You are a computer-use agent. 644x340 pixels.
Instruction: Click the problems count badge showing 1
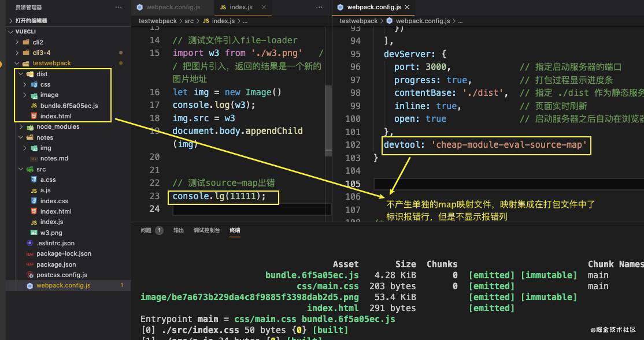point(160,230)
